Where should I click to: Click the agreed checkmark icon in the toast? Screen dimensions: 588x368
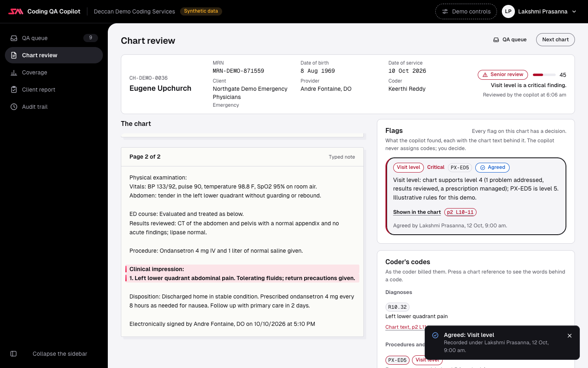pos(435,335)
